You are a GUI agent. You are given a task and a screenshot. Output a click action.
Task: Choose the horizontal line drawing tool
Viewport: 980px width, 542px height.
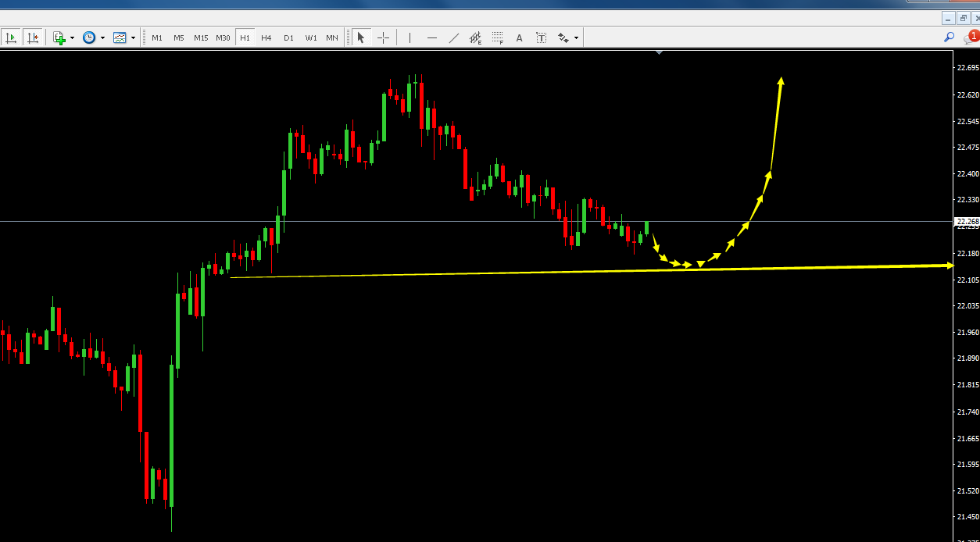click(x=431, y=37)
